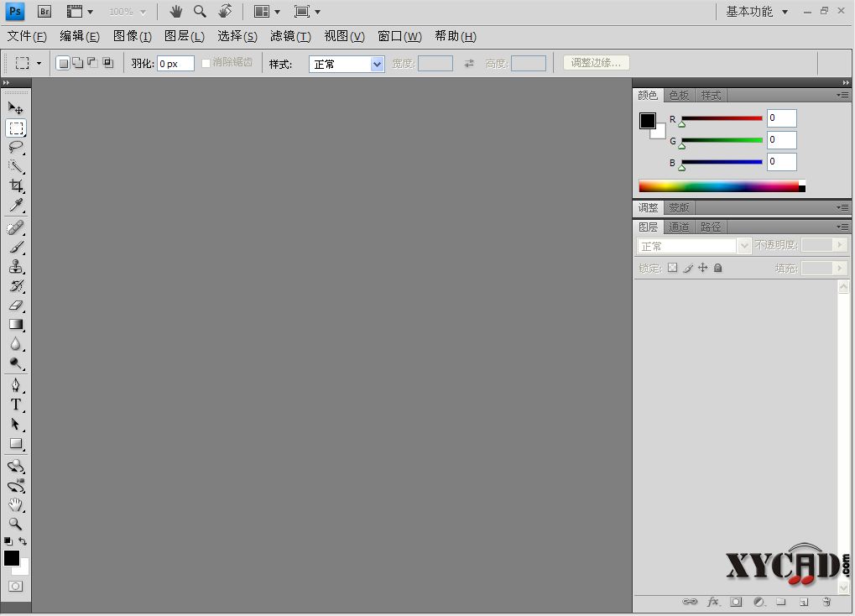Select the Brush tool
Image resolution: width=855 pixels, height=616 pixels.
pyautogui.click(x=16, y=248)
